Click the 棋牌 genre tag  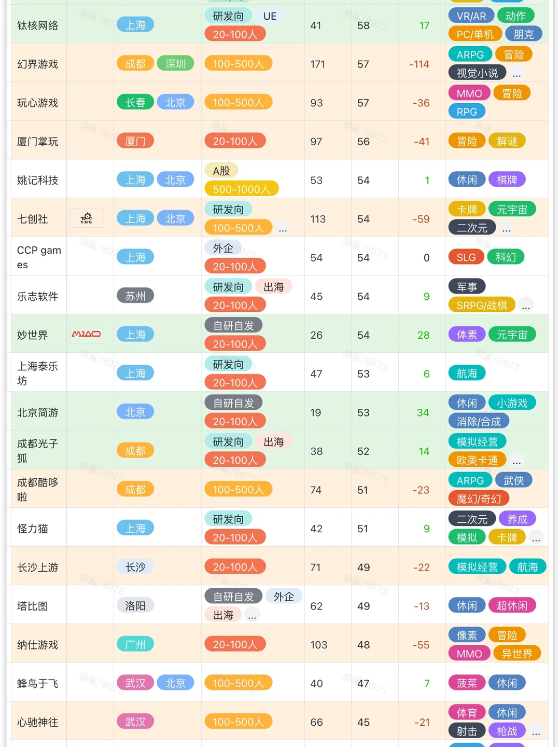pyautogui.click(x=507, y=179)
